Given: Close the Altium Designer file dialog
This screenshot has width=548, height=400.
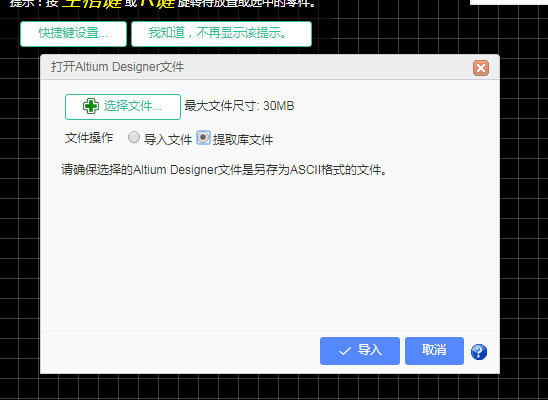Looking at the screenshot, I should click(481, 68).
